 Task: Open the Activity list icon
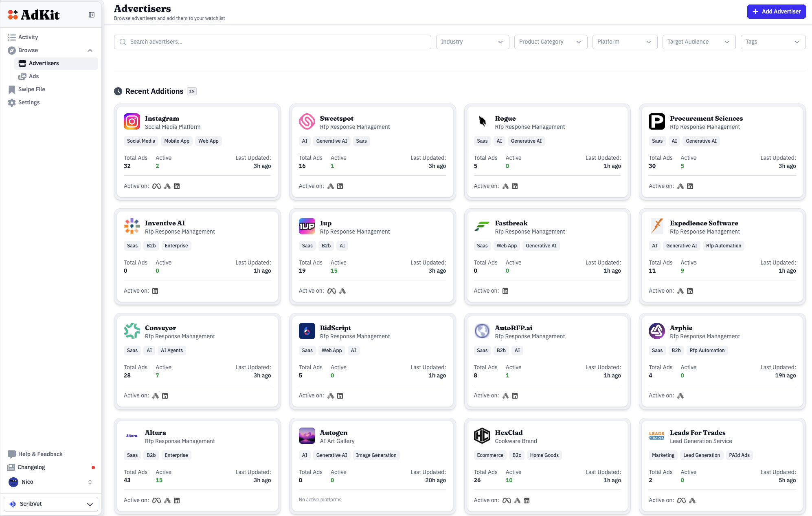pyautogui.click(x=12, y=37)
